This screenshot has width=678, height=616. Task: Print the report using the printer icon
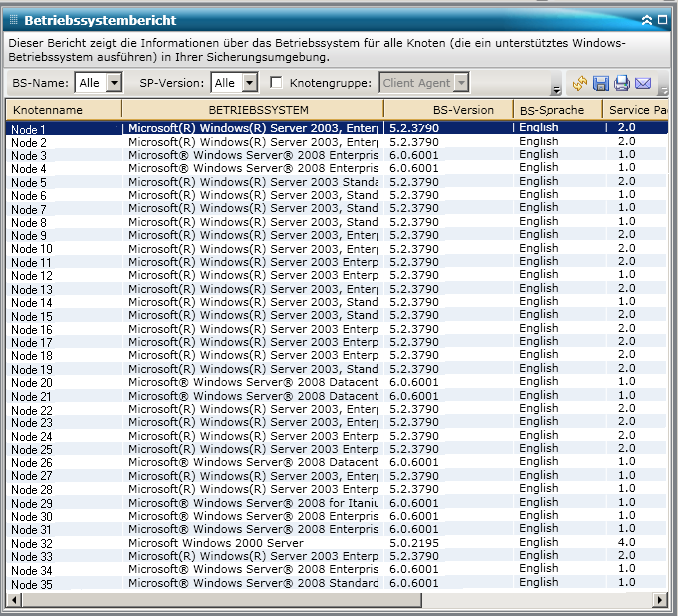click(622, 84)
